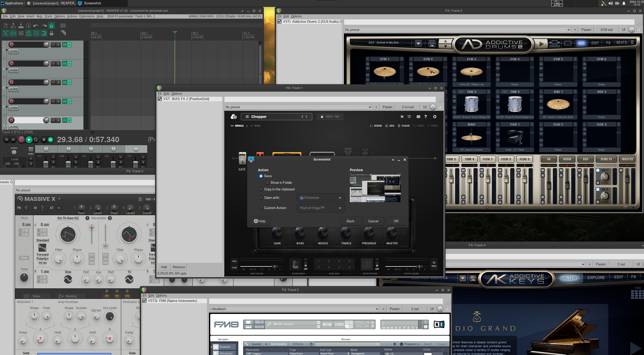644x355 pixels.
Task: Switch to the BEATS tab in Addictive Drums 2
Action: [622, 43]
